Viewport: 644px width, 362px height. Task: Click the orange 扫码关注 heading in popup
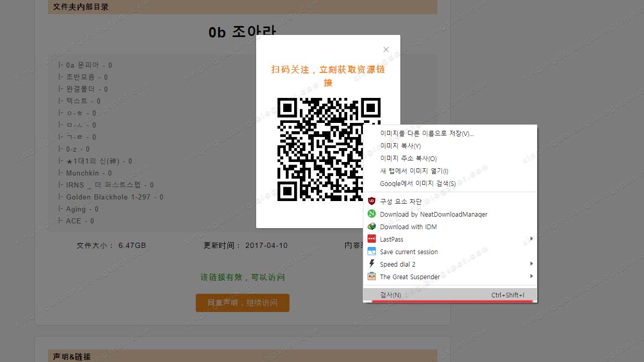pyautogui.click(x=328, y=76)
